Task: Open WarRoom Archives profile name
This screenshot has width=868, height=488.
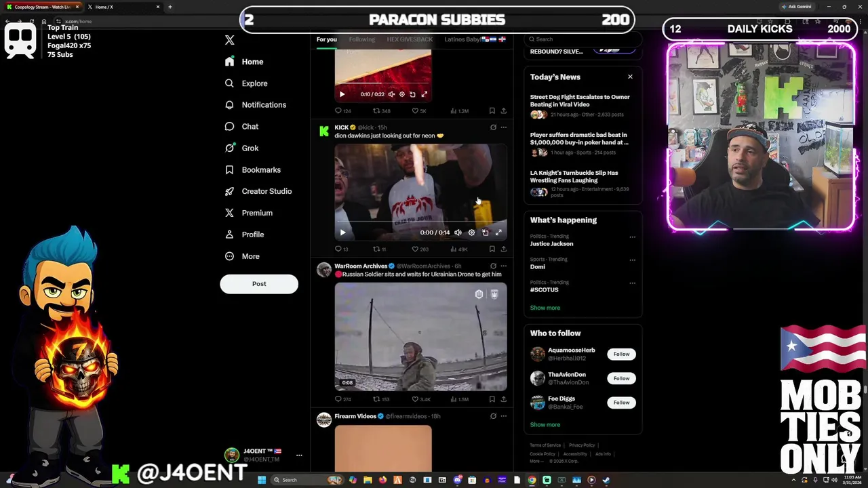Action: pyautogui.click(x=360, y=266)
